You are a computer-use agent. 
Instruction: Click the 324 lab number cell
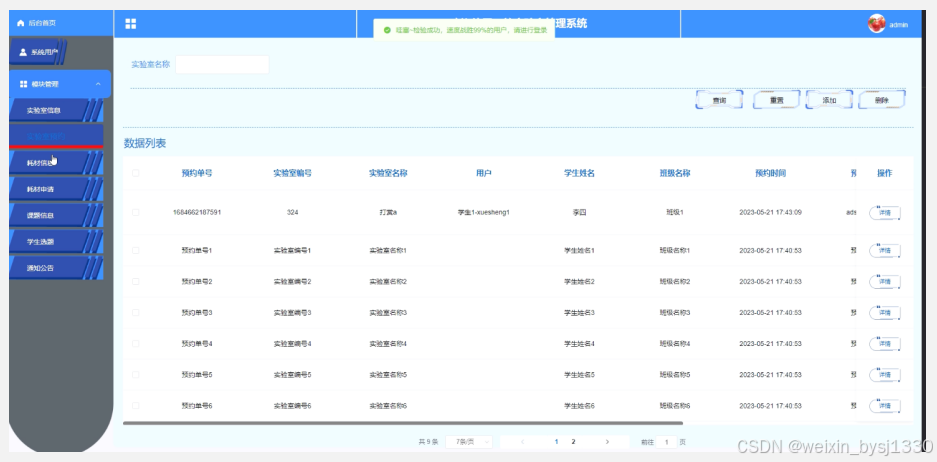(292, 212)
